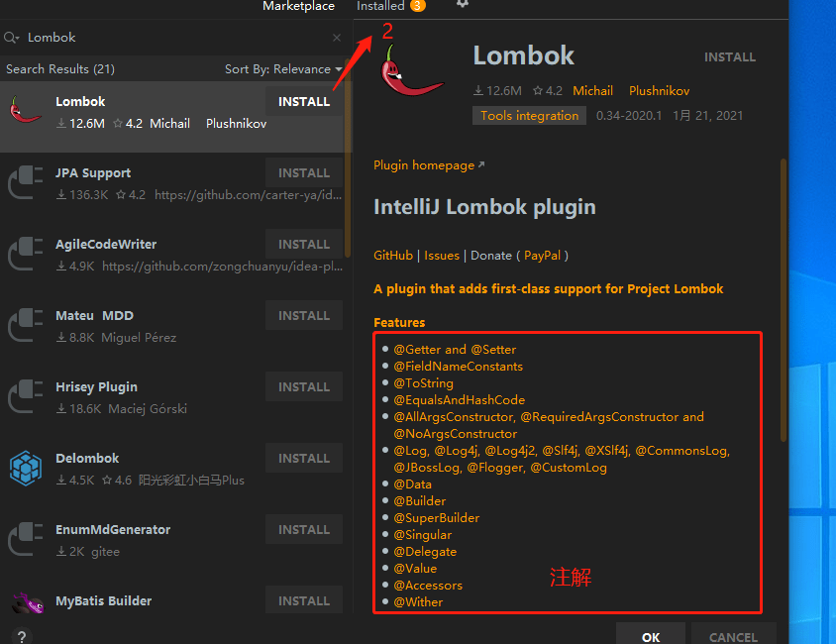This screenshot has width=836, height=644.
Task: Click the @Accessors feature link
Action: pyautogui.click(x=428, y=586)
